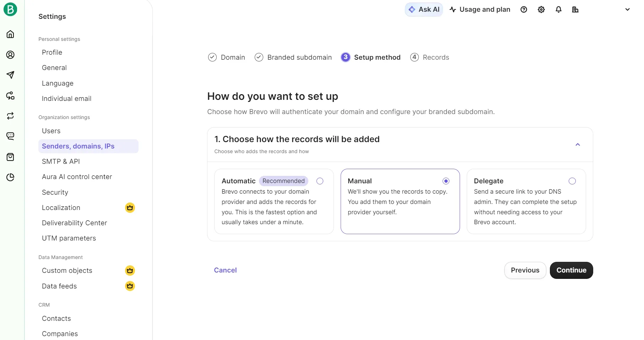Open Automations icon in the left sidebar
Viewport: 644px width, 340px height.
10,96
